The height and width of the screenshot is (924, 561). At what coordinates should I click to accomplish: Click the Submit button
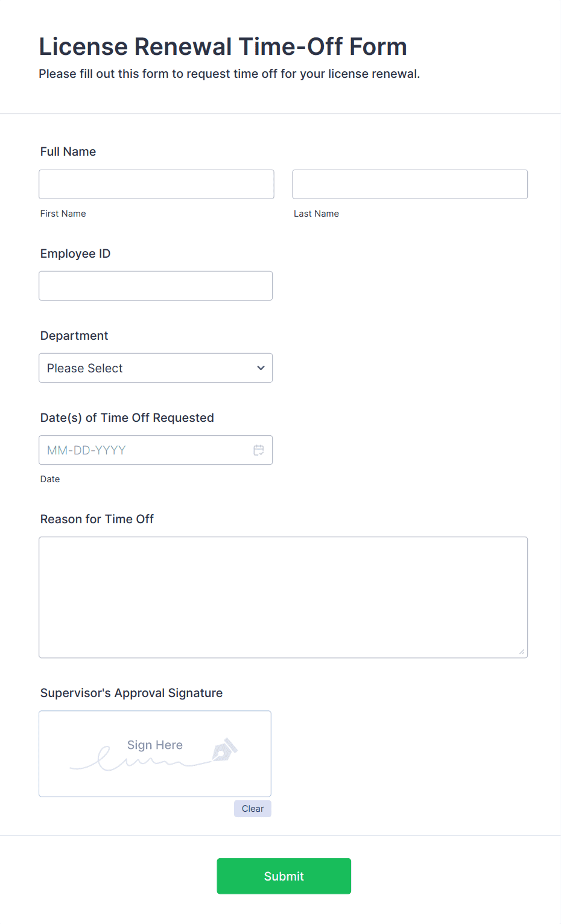coord(284,876)
